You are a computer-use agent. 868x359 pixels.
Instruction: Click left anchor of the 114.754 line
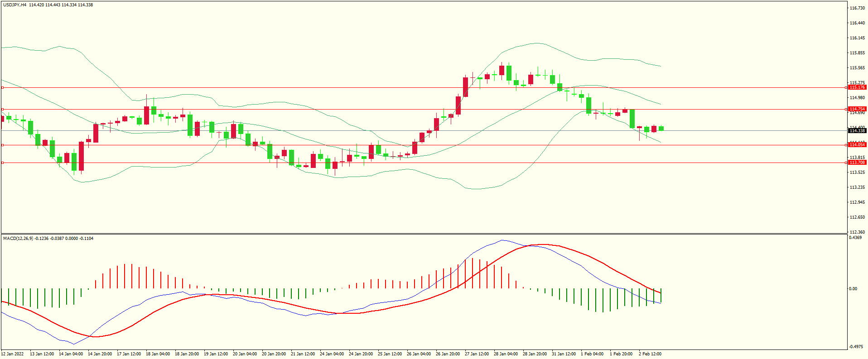2,109
